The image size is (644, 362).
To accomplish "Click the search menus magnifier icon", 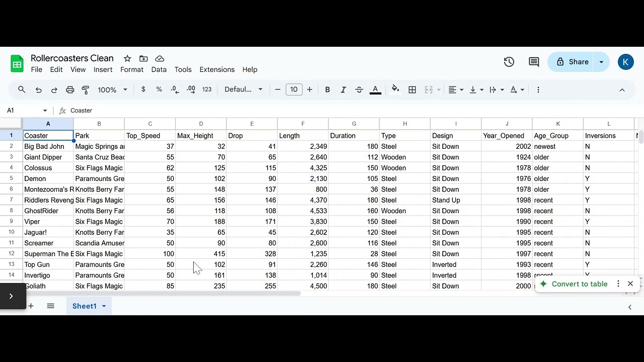I will pos(22,89).
